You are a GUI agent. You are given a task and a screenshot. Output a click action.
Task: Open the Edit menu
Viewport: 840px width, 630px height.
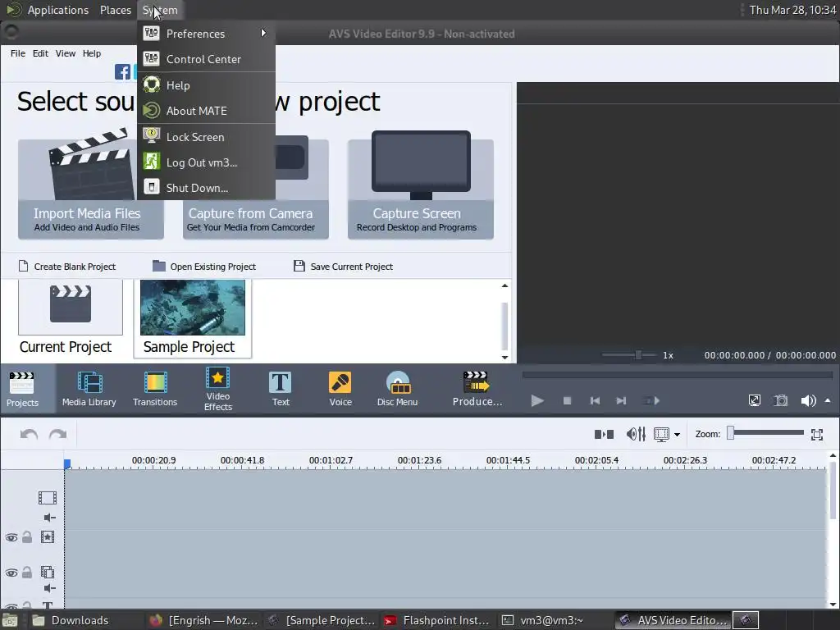[x=40, y=53]
